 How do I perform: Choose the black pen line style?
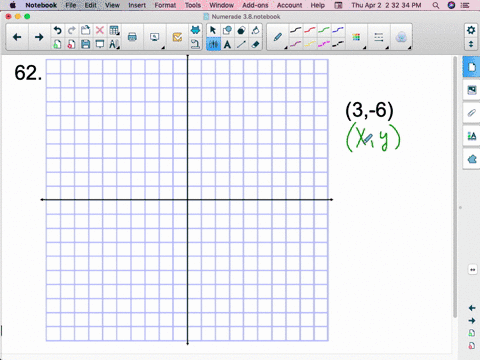(x=296, y=30)
